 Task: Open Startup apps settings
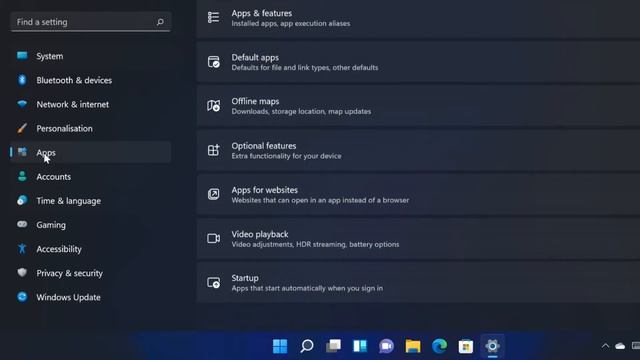[x=418, y=282]
